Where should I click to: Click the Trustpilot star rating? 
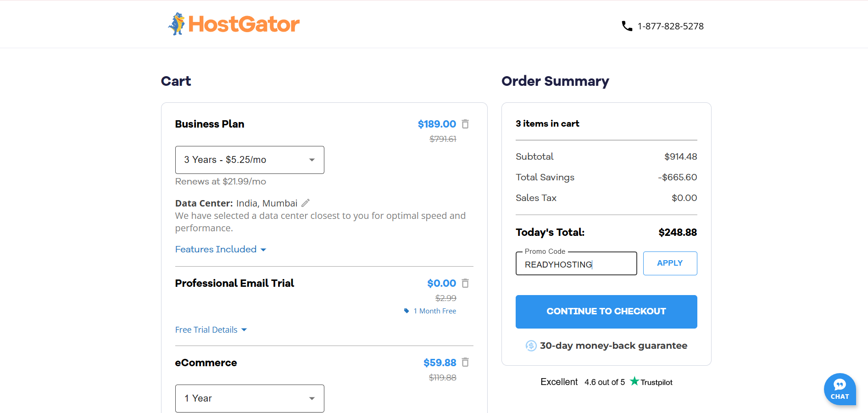pyautogui.click(x=634, y=381)
